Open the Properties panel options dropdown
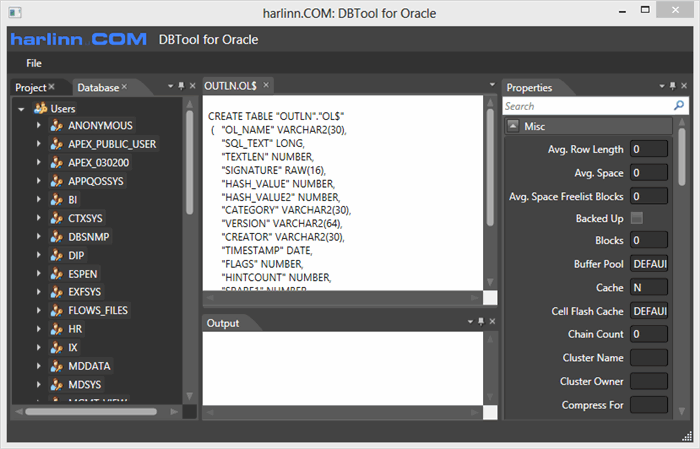Screen dimensions: 700x449 pyautogui.click(x=662, y=86)
